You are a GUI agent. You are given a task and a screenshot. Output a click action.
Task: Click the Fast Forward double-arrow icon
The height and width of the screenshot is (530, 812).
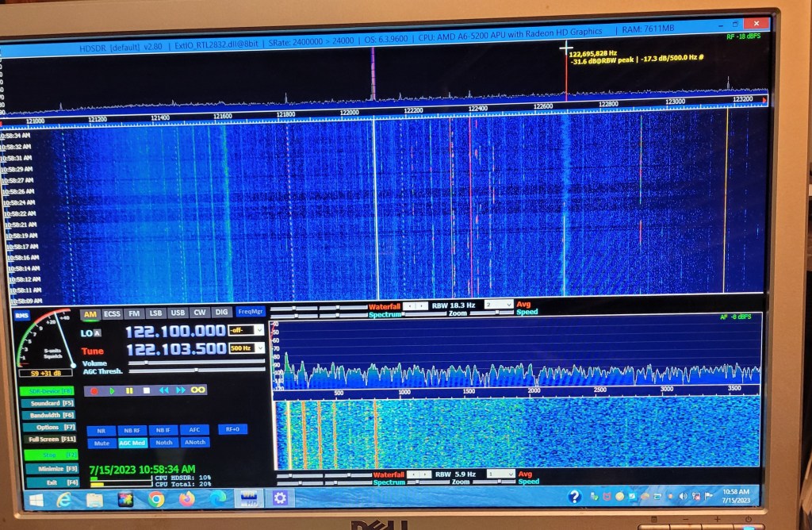coord(181,391)
